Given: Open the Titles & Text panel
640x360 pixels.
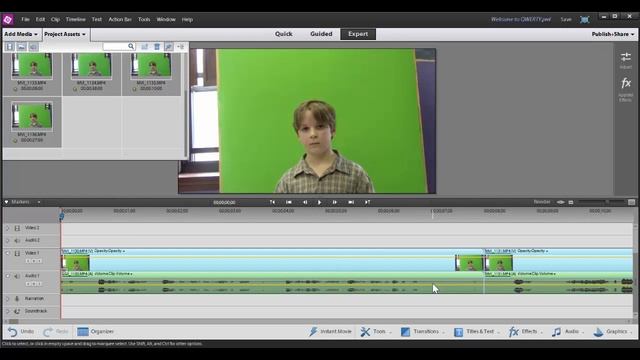Looking at the screenshot, I should (476, 331).
